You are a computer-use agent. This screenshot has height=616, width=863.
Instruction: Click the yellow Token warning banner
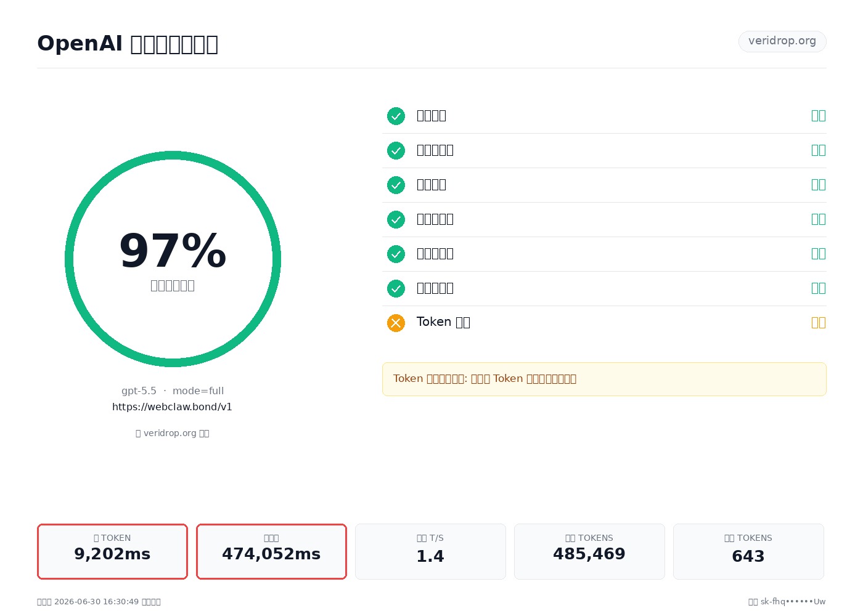tap(604, 379)
